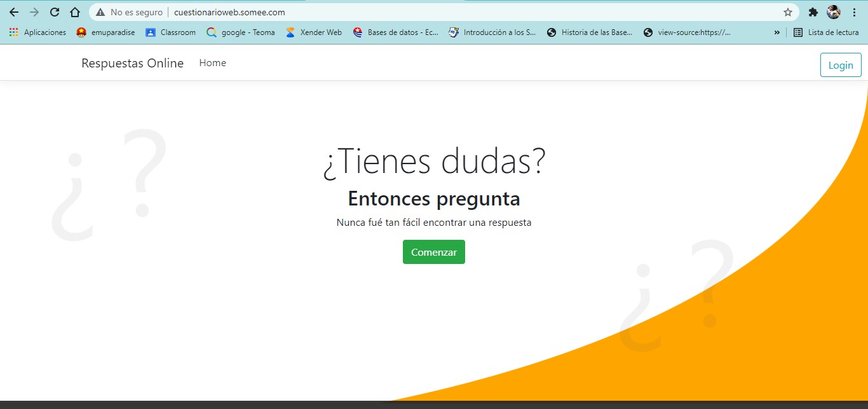
Task: Open the emuparadise bookmark
Action: [x=105, y=32]
